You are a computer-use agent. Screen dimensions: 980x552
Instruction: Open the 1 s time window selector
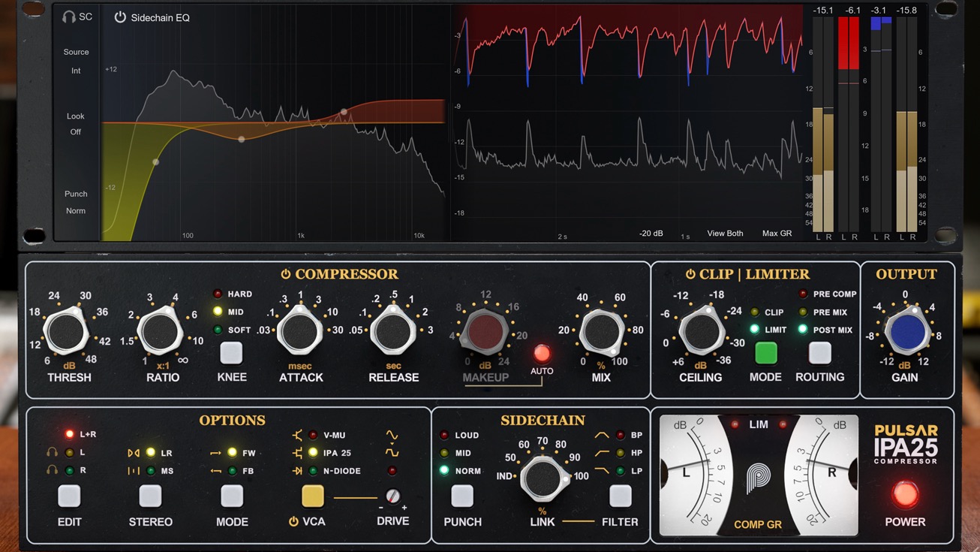(x=685, y=236)
